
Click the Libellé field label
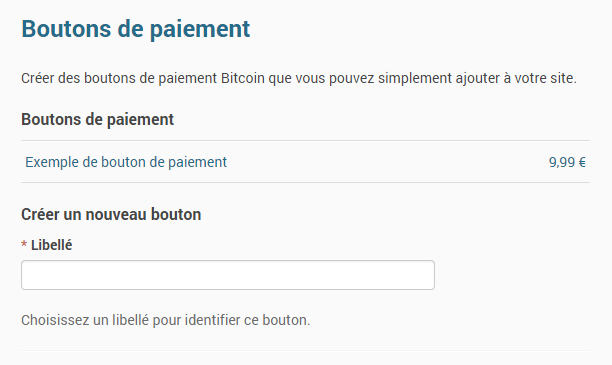tap(52, 245)
